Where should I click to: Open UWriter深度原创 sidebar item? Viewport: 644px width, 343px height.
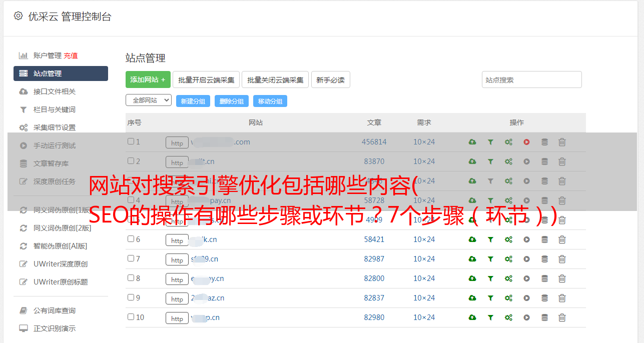tap(61, 264)
